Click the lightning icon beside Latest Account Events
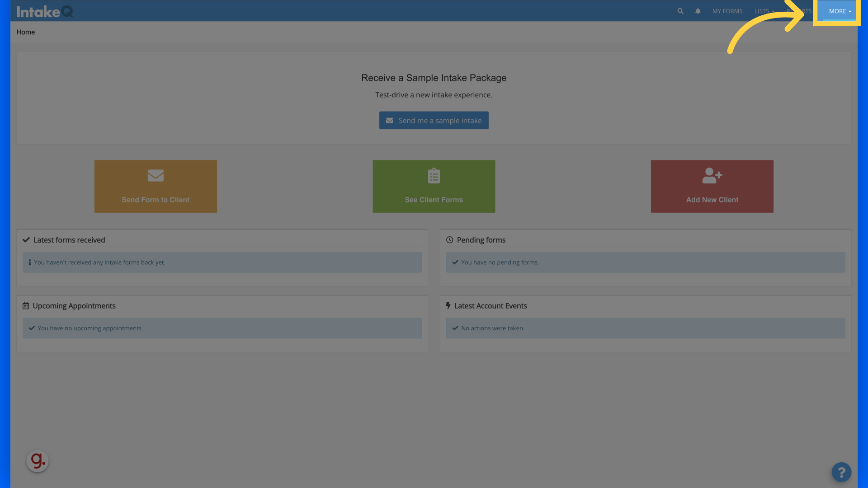868x488 pixels. [448, 305]
